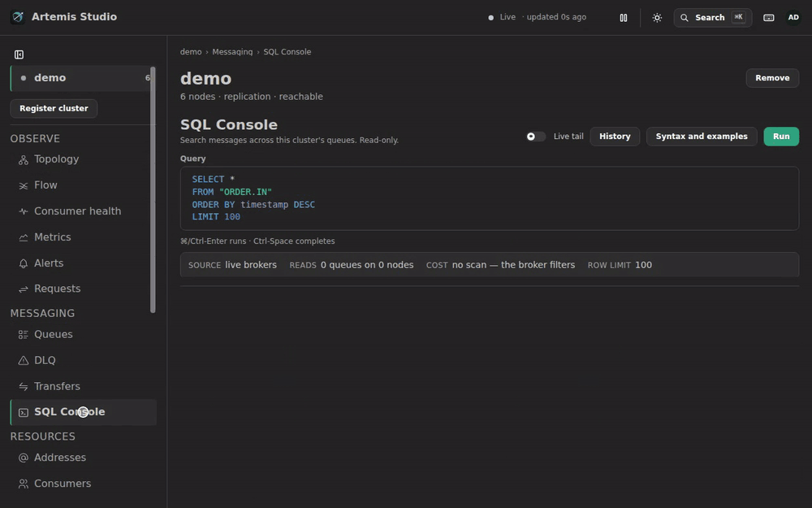The image size is (812, 508).
Task: Pause live updates with the pause icon
Action: (x=624, y=18)
